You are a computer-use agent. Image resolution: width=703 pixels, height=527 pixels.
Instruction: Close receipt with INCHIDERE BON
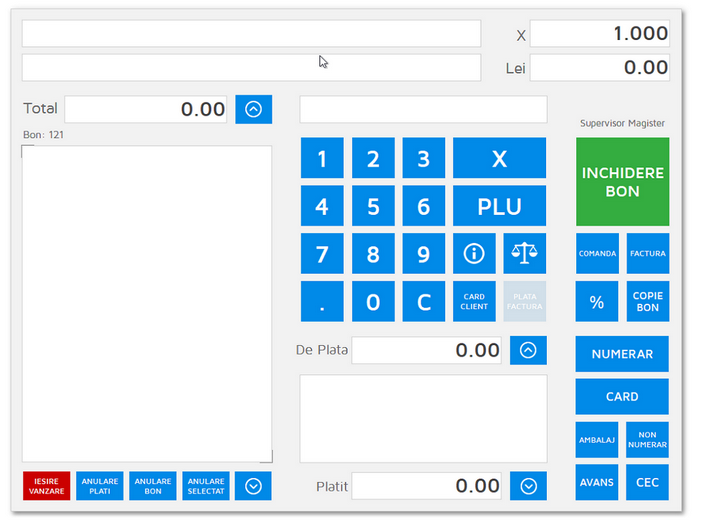click(622, 182)
